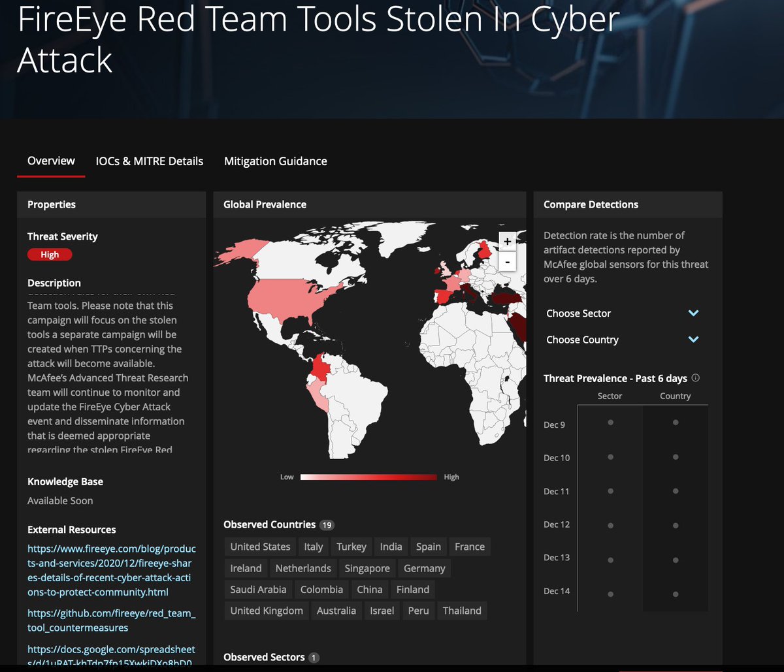Image resolution: width=784 pixels, height=672 pixels.
Task: Click the Observed Sectors count badge
Action: 314,658
